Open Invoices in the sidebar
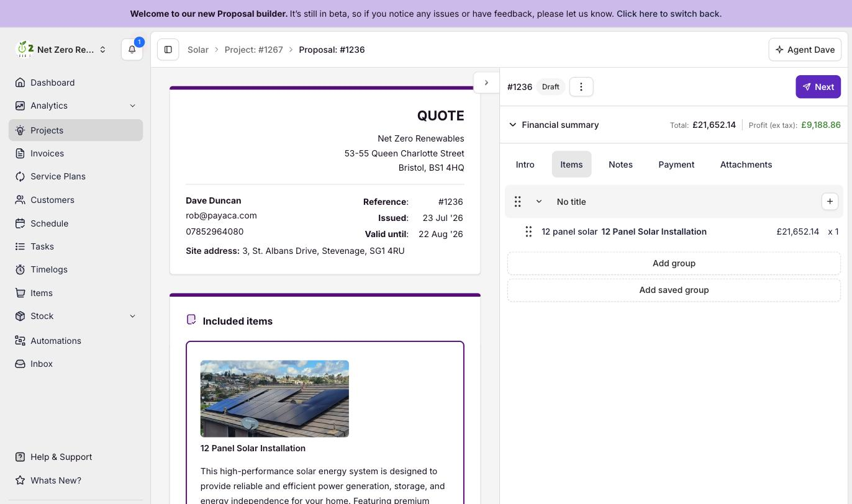The width and height of the screenshot is (852, 504). [76, 153]
